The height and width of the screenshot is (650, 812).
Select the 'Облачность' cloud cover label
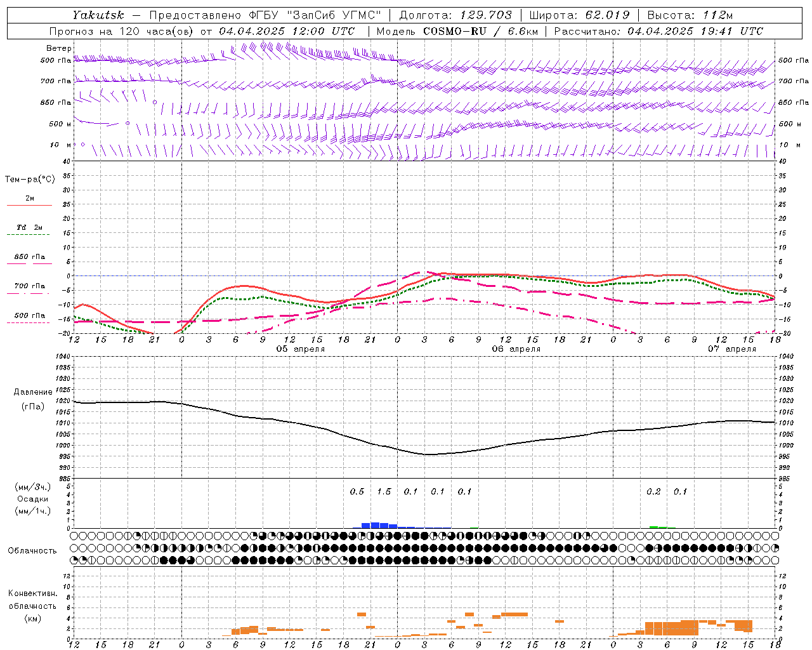(32, 551)
